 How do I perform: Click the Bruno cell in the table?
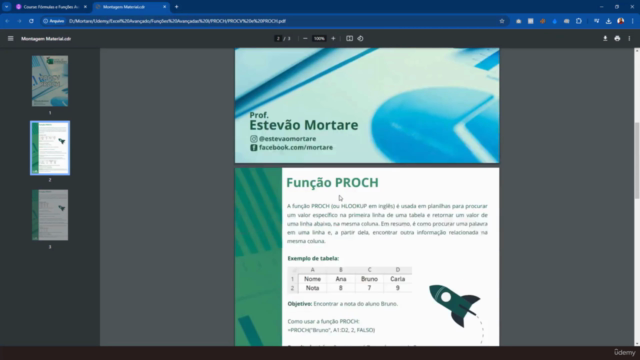click(x=369, y=279)
